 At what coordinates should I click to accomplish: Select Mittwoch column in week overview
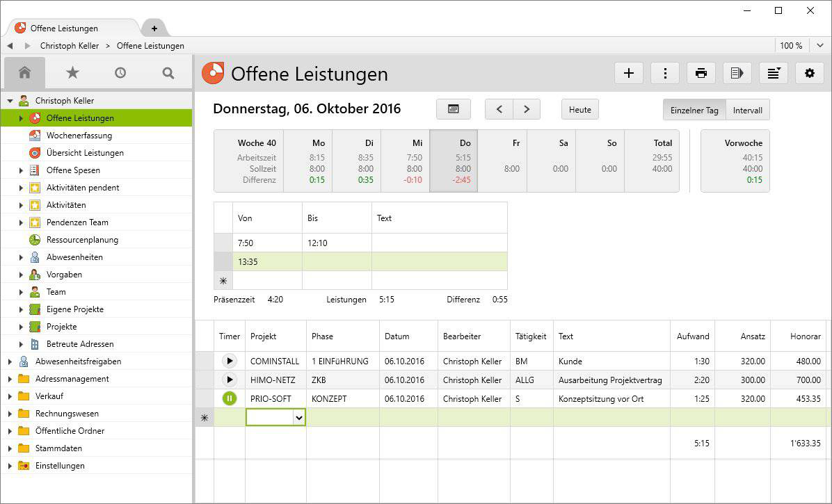(x=406, y=161)
